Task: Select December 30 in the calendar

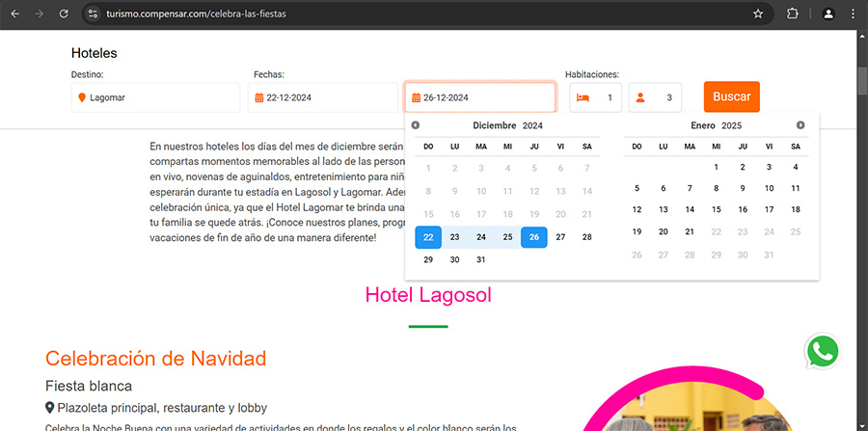Action: (x=455, y=259)
